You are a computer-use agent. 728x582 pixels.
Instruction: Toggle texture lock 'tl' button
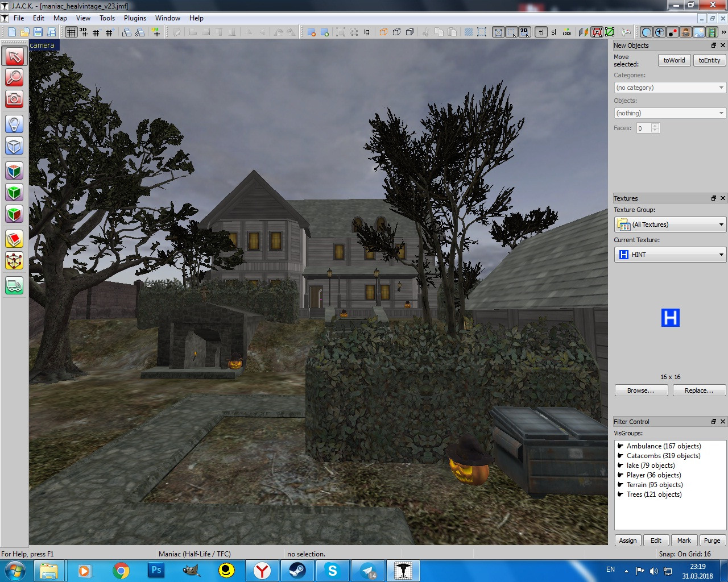(x=541, y=32)
